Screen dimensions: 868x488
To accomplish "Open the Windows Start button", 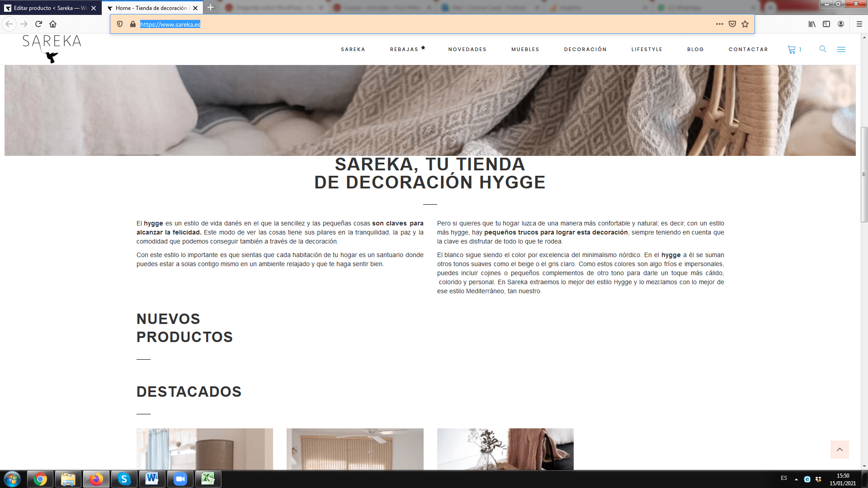I will 12,479.
